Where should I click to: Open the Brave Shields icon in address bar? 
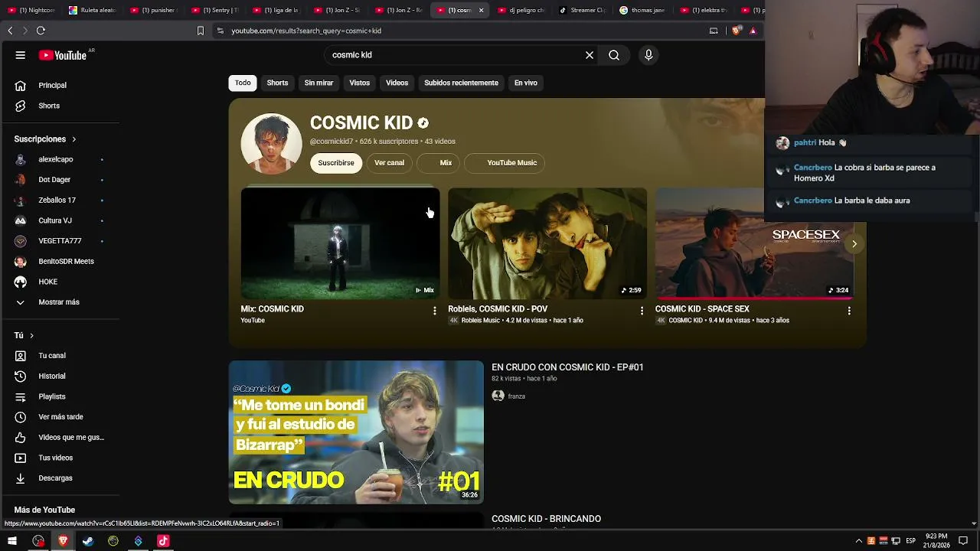[737, 31]
